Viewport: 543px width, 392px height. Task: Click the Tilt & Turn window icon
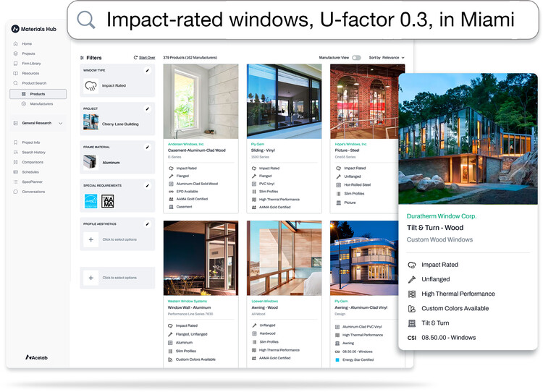pos(412,323)
